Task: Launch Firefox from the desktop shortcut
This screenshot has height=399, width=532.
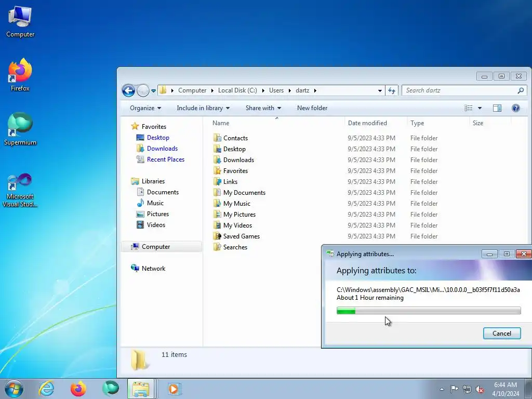Action: point(20,75)
